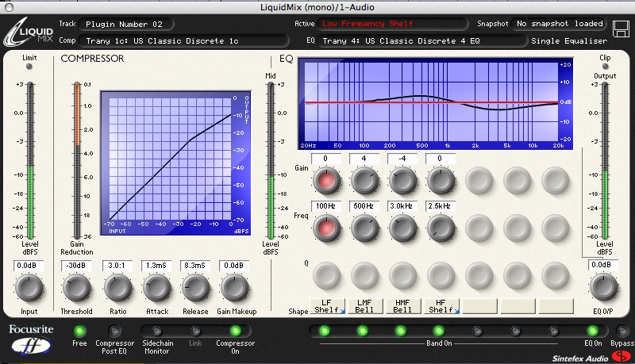This screenshot has width=635, height=364.
Task: Click the Limit indicator LED
Action: coord(29,67)
